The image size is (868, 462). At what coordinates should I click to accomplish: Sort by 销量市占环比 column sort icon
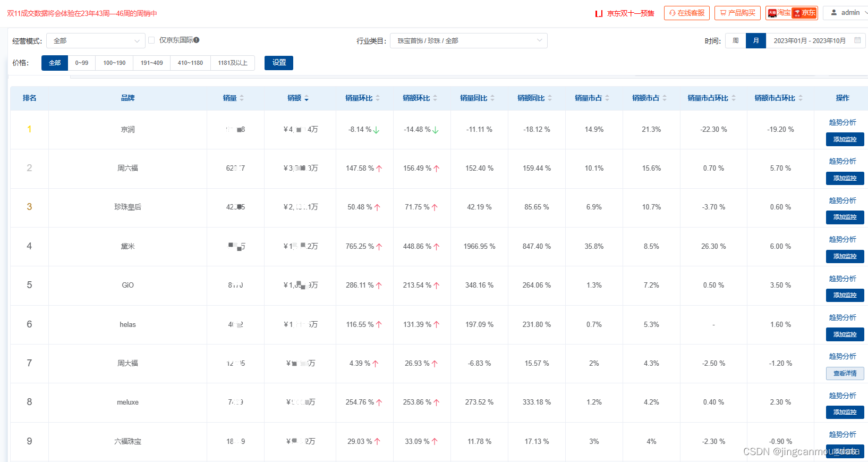coord(734,98)
